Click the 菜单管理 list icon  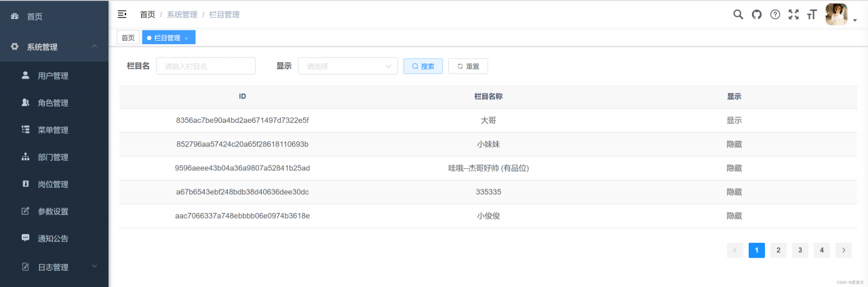pos(26,129)
